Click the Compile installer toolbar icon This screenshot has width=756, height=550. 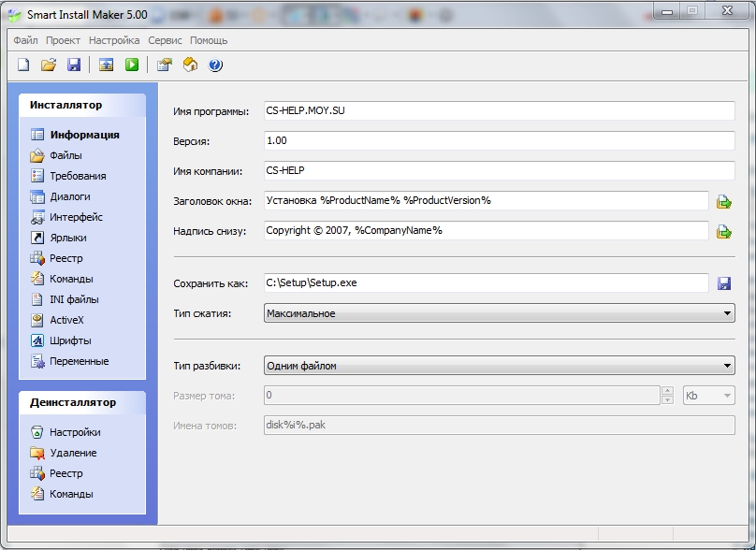tap(106, 65)
